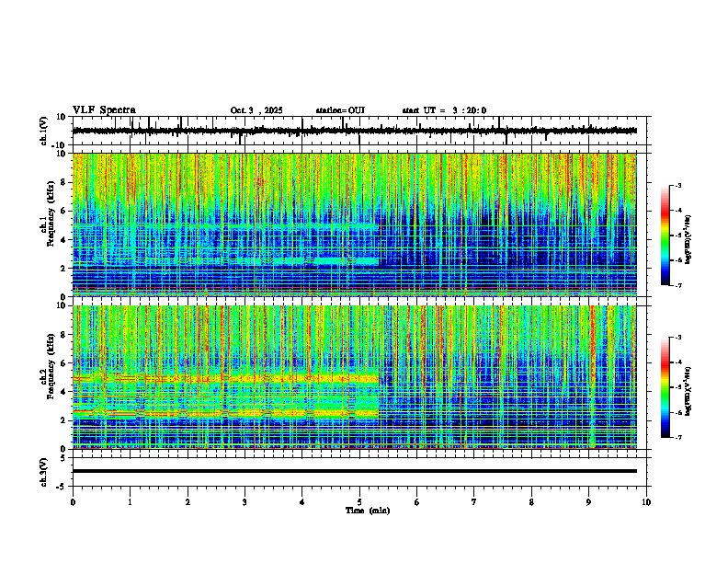Screen dimensions: 728x563
Task: Click the flat ch.3 voltage trace line
Action: 354,471
